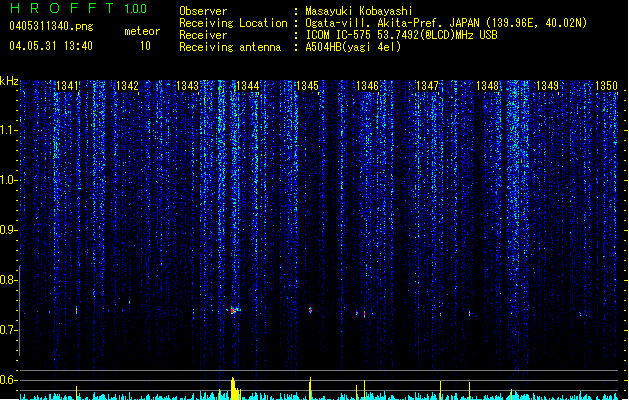Image resolution: width=629 pixels, height=400 pixels.
Task: Click the 1343 time marker
Action: (x=187, y=85)
